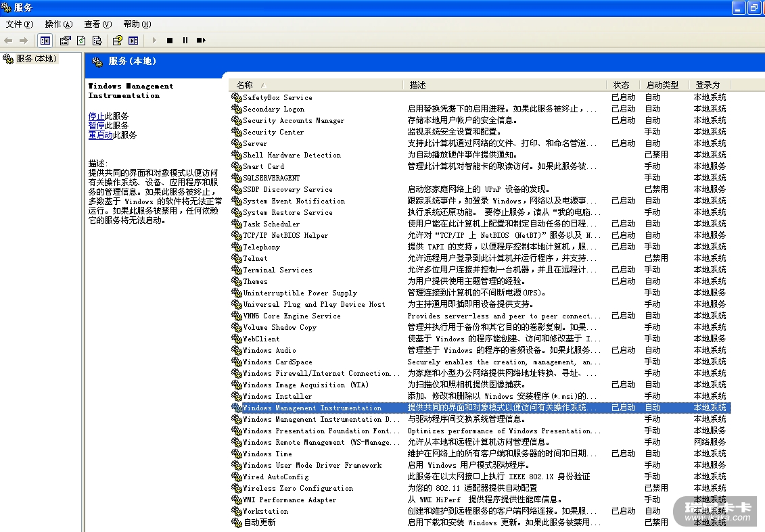Click the 停止 service link

(x=96, y=116)
